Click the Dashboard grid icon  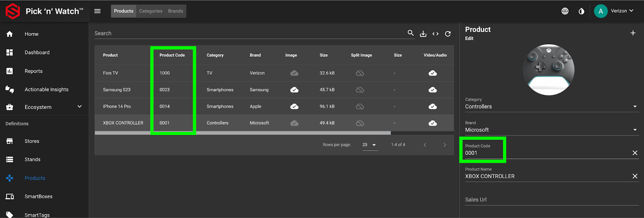point(10,52)
